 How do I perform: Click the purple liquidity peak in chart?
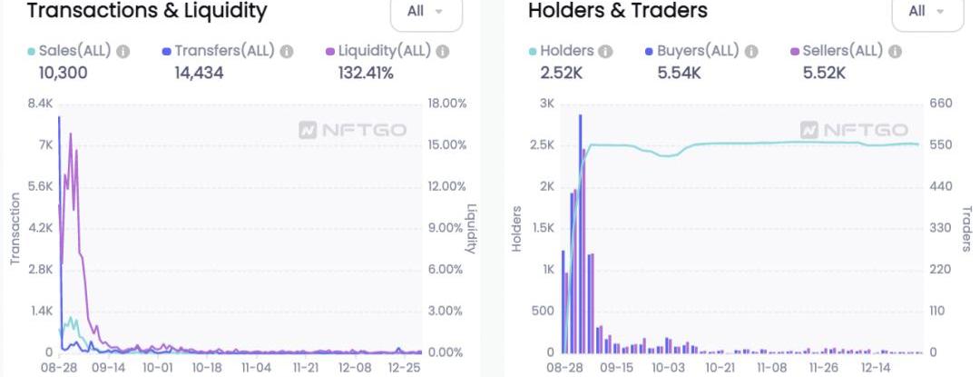pos(70,136)
